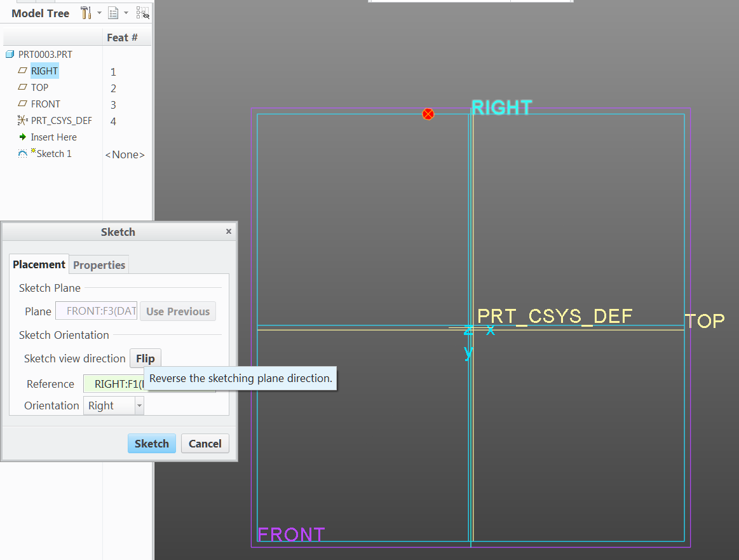Select the FRONT datum plane in tree
The image size is (739, 560).
tap(46, 104)
